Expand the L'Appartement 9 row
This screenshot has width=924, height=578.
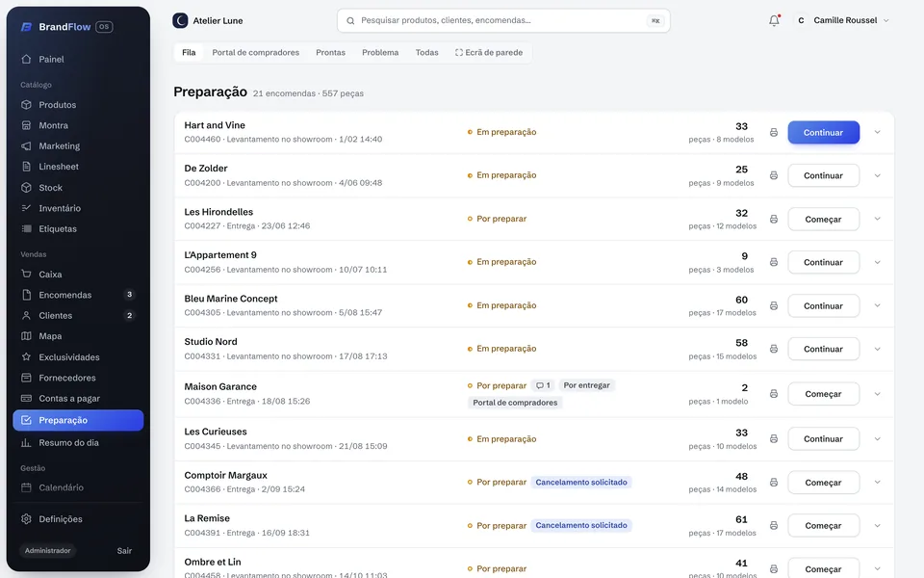(878, 262)
